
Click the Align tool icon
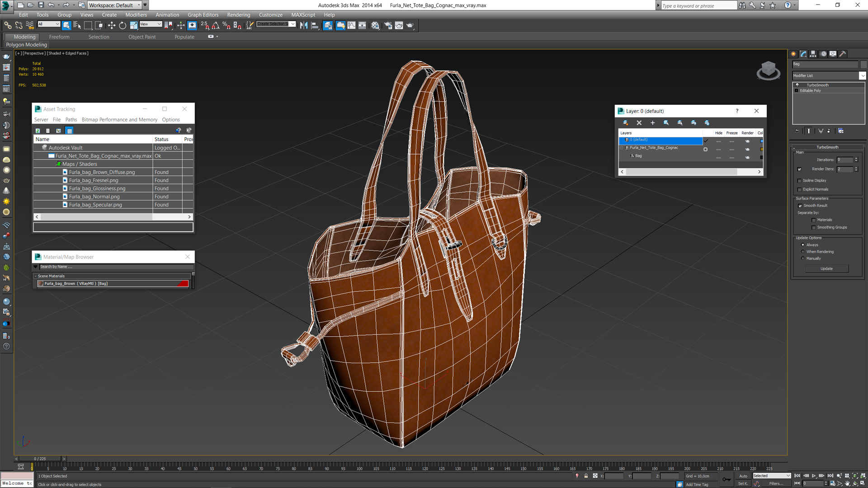click(315, 25)
